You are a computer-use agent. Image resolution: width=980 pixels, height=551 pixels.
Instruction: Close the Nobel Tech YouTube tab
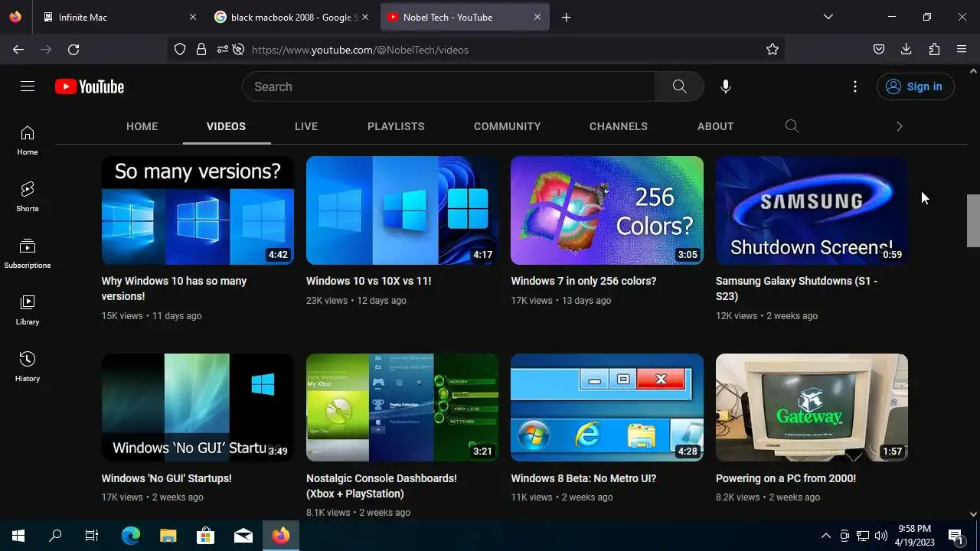click(x=537, y=17)
